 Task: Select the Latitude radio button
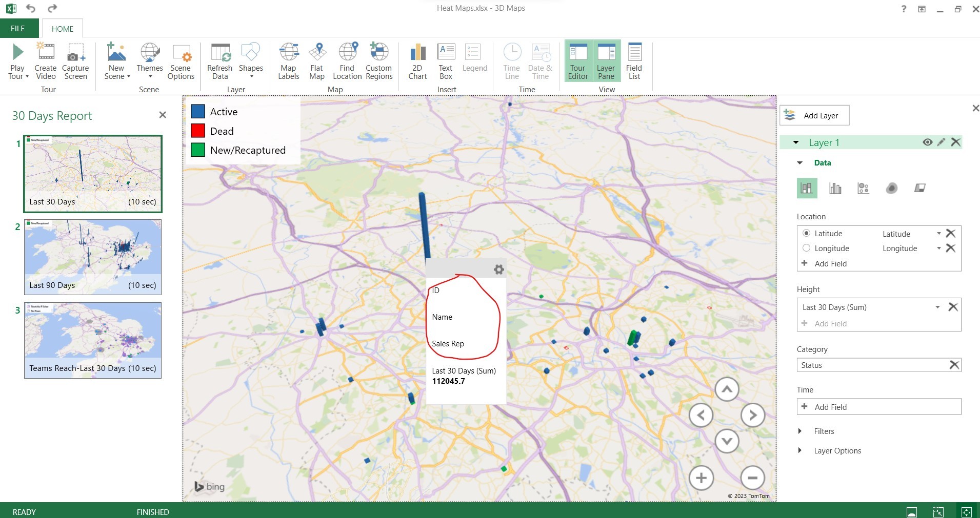[806, 233]
